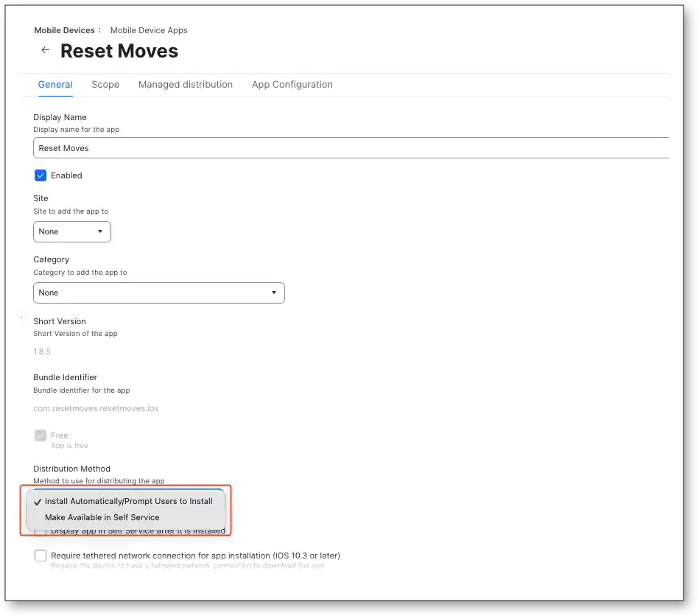Click the greyed-out Free checkbox
699x616 pixels.
(x=41, y=435)
